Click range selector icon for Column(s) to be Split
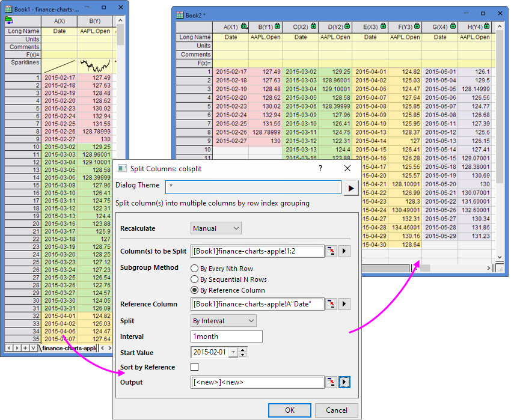511x420 pixels. 331,251
